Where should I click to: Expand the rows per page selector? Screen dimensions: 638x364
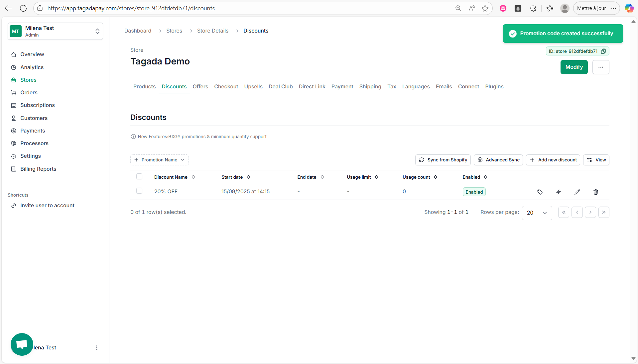pyautogui.click(x=537, y=213)
